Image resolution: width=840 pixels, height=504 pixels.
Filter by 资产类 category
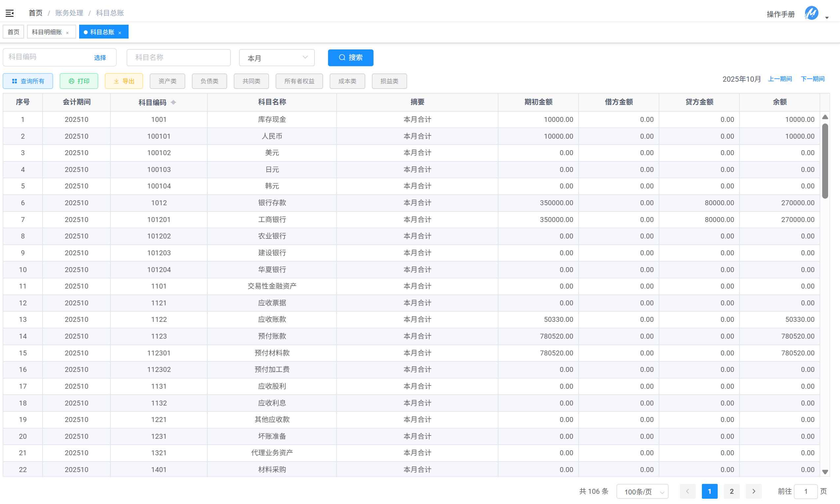(x=167, y=81)
